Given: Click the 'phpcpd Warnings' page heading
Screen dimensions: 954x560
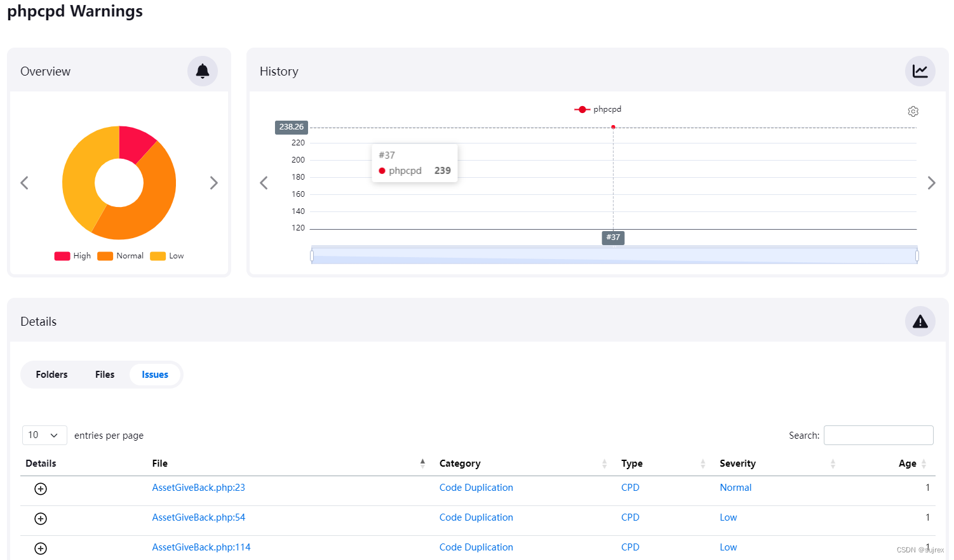Looking at the screenshot, I should tap(75, 11).
